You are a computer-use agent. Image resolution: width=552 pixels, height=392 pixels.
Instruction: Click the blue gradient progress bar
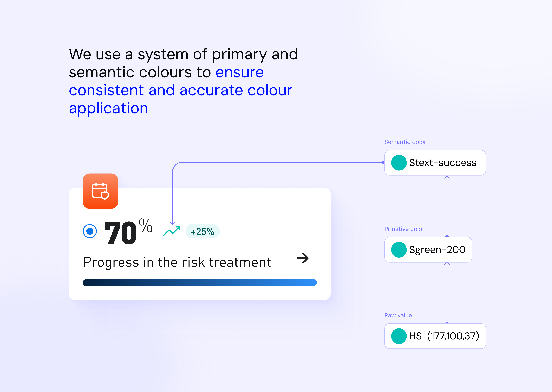pos(200,283)
